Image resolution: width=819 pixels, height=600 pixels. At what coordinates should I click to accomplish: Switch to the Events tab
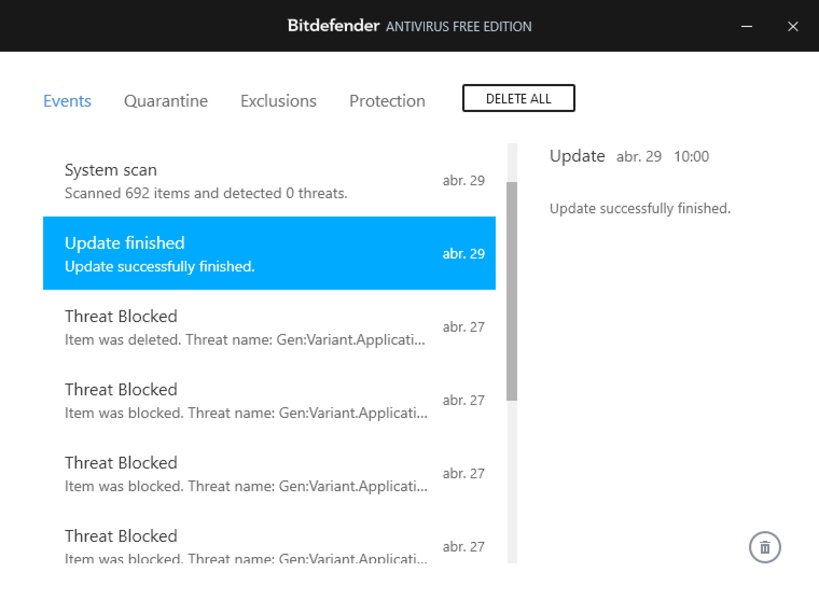(67, 101)
